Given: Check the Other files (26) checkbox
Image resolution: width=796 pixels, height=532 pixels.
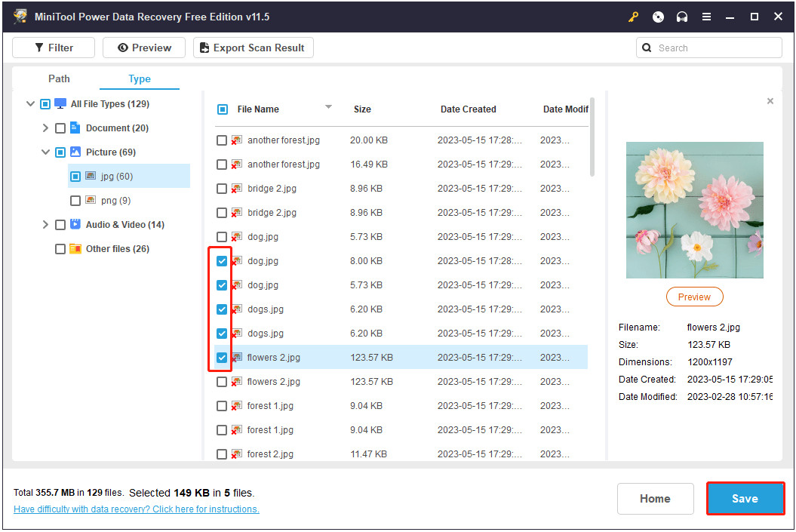Looking at the screenshot, I should point(60,249).
